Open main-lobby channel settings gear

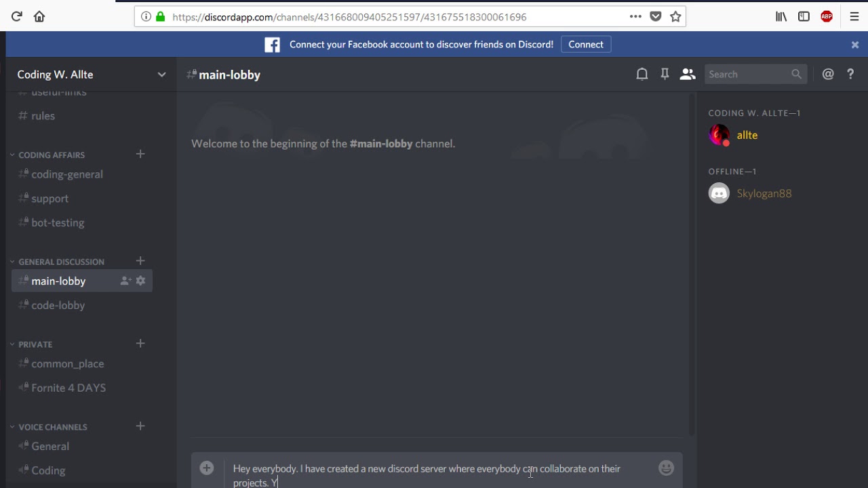(x=140, y=281)
